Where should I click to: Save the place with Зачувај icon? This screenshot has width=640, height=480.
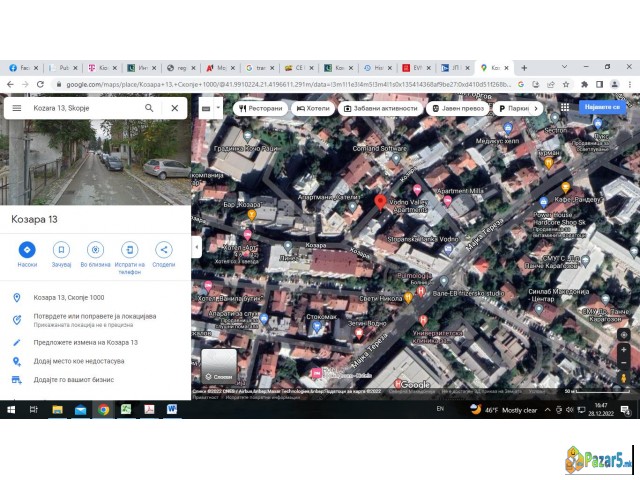point(61,250)
